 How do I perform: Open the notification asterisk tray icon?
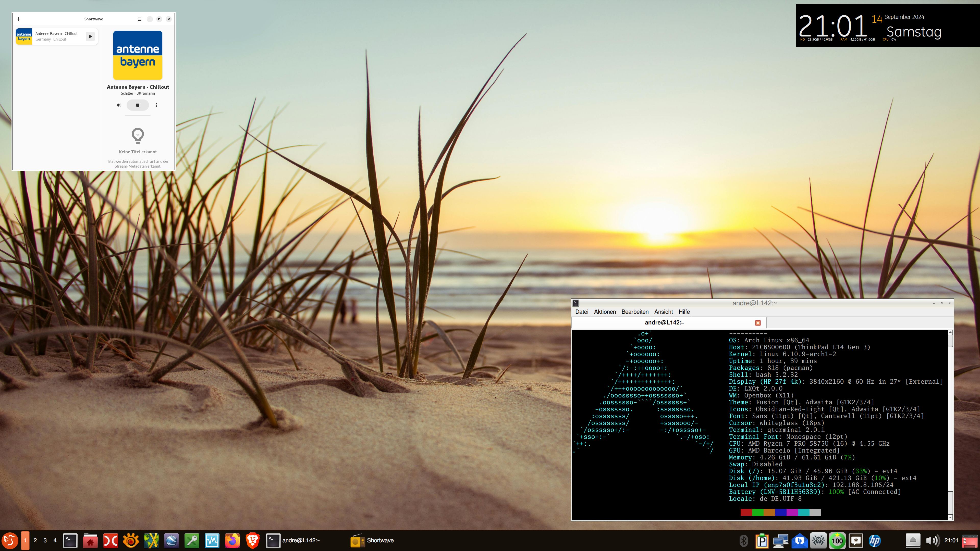click(x=856, y=540)
